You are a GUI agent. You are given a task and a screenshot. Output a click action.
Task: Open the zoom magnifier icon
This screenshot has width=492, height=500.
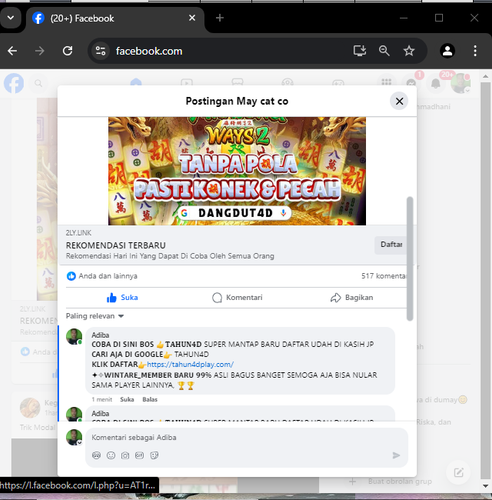pos(384,51)
